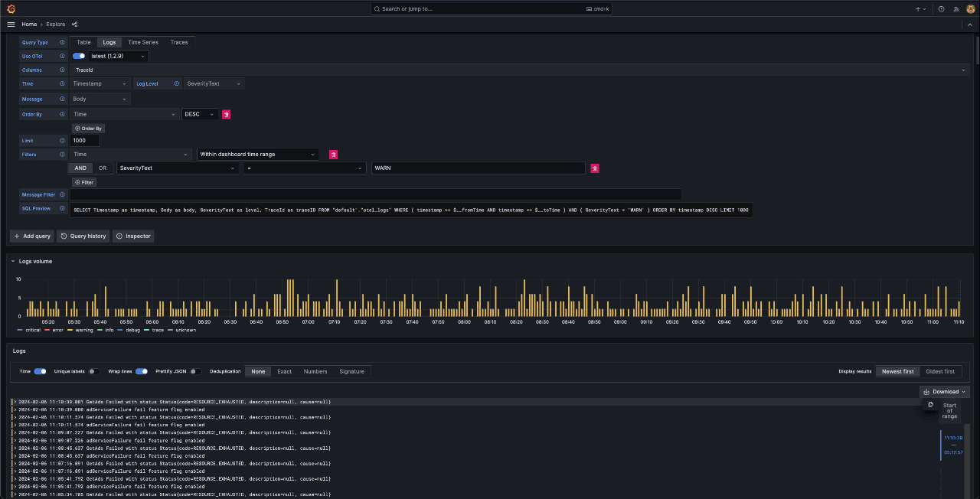Open the DESC sort direction dropdown
This screenshot has width=980, height=499.
point(200,114)
